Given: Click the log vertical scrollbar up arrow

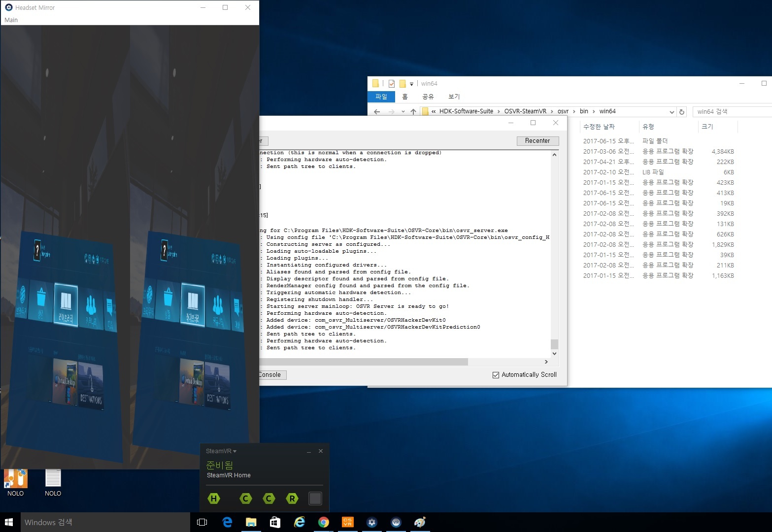Looking at the screenshot, I should coord(554,155).
